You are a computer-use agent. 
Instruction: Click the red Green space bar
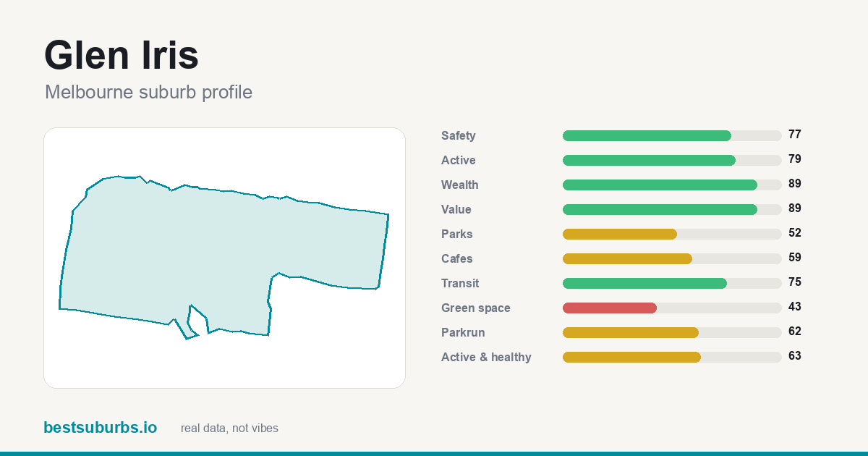pos(610,308)
